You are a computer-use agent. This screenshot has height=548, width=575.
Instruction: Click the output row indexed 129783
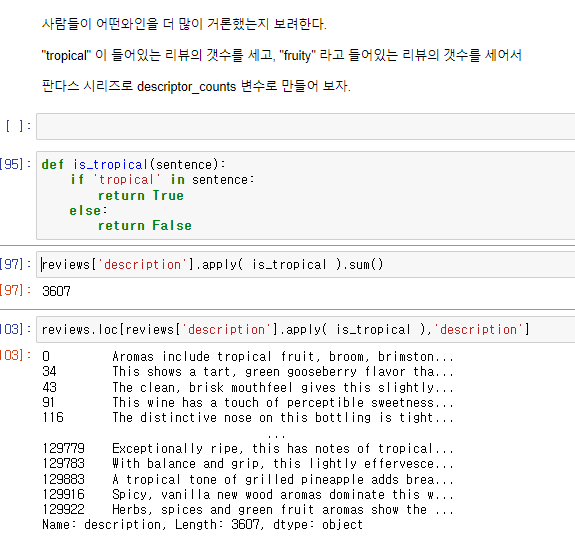click(248, 464)
